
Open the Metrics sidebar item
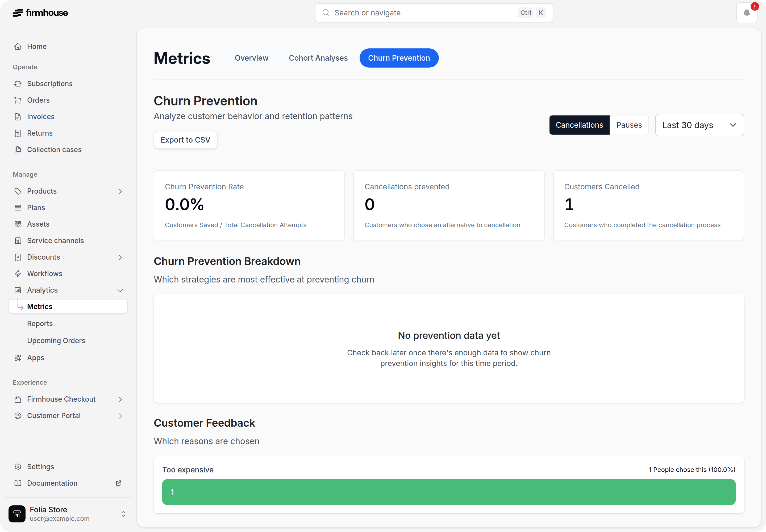click(68, 306)
